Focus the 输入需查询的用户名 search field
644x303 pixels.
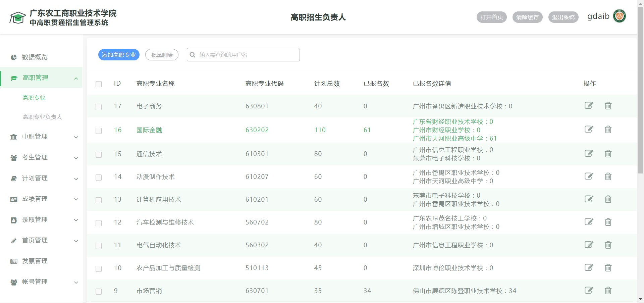tap(243, 55)
